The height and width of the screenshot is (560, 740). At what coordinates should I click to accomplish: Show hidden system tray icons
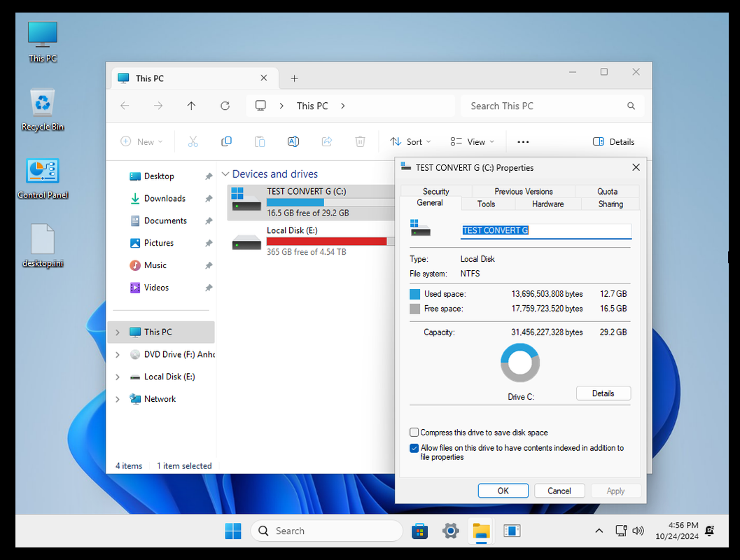coord(599,531)
